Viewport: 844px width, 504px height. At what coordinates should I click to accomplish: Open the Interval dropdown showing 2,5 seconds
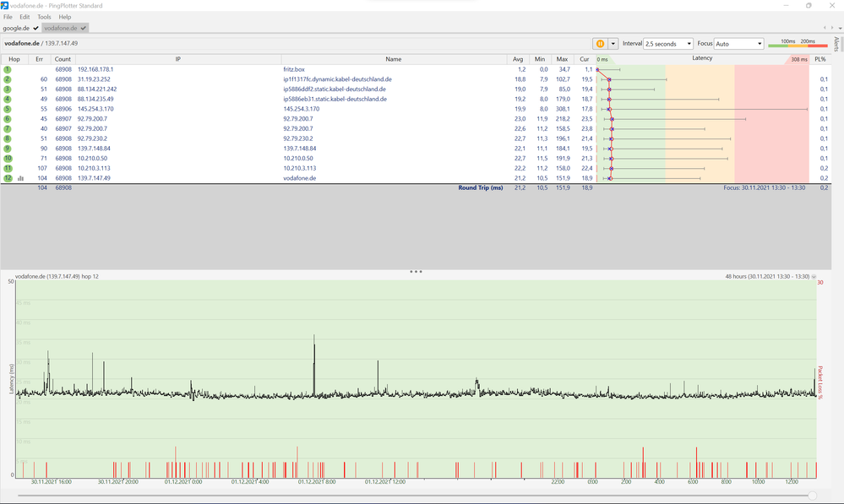[668, 44]
